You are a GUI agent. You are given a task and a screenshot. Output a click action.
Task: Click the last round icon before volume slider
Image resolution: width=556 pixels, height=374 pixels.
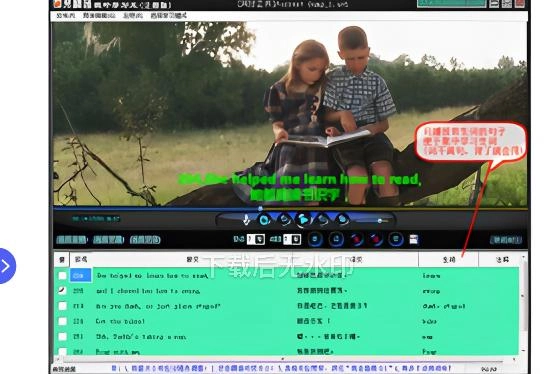[x=342, y=220]
